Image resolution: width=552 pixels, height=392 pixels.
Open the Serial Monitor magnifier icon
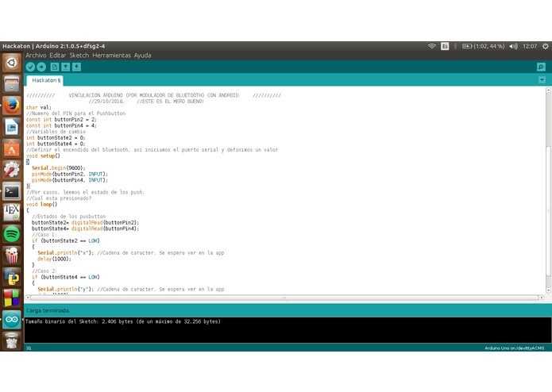tap(541, 67)
